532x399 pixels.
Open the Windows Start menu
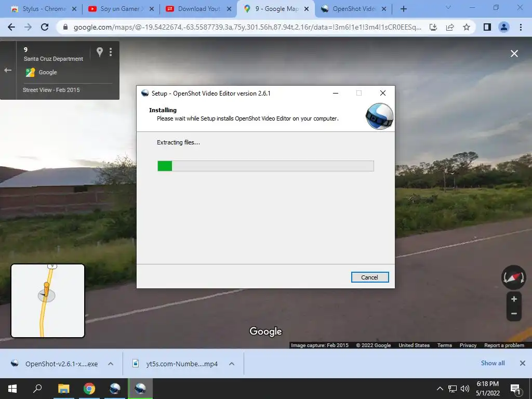[12, 389]
